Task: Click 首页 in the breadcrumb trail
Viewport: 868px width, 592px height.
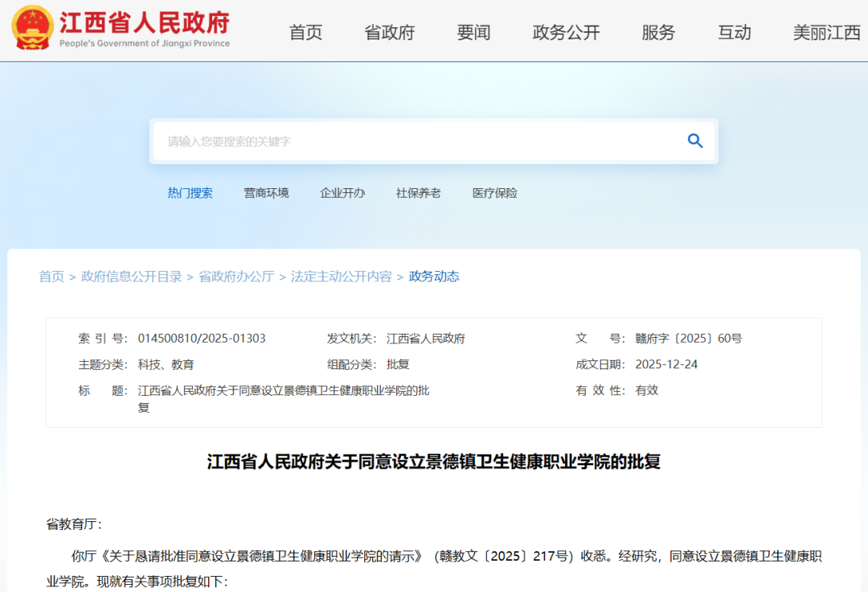Action: click(x=51, y=276)
